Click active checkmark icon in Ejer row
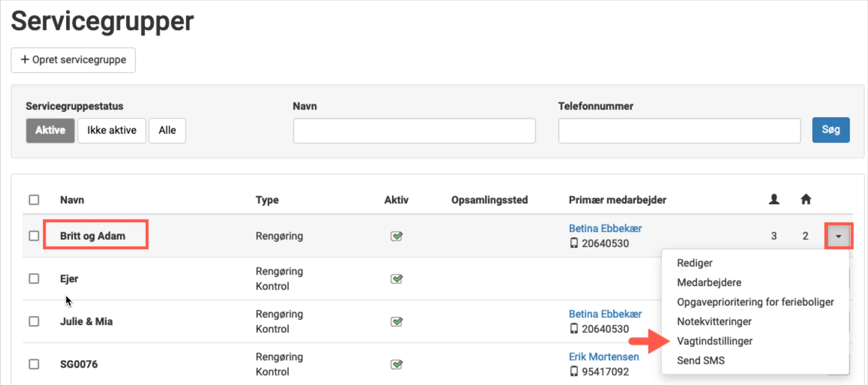 pyautogui.click(x=396, y=279)
